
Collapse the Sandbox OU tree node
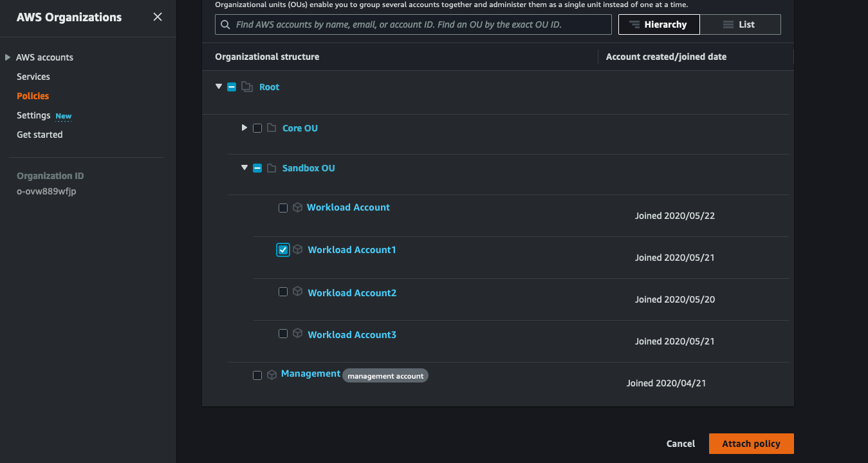(244, 167)
